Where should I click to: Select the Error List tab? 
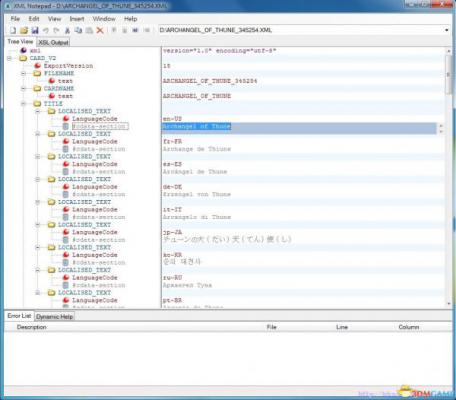pyautogui.click(x=19, y=316)
